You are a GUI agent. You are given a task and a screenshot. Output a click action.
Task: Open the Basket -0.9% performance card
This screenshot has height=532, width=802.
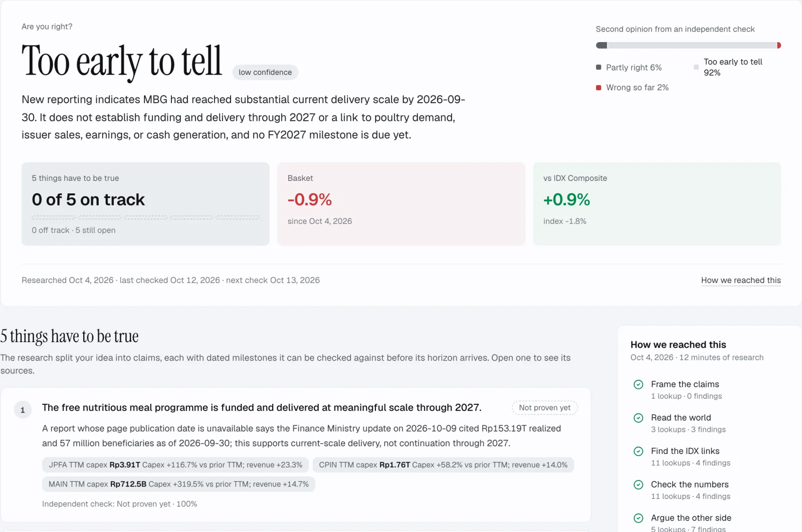click(x=401, y=204)
